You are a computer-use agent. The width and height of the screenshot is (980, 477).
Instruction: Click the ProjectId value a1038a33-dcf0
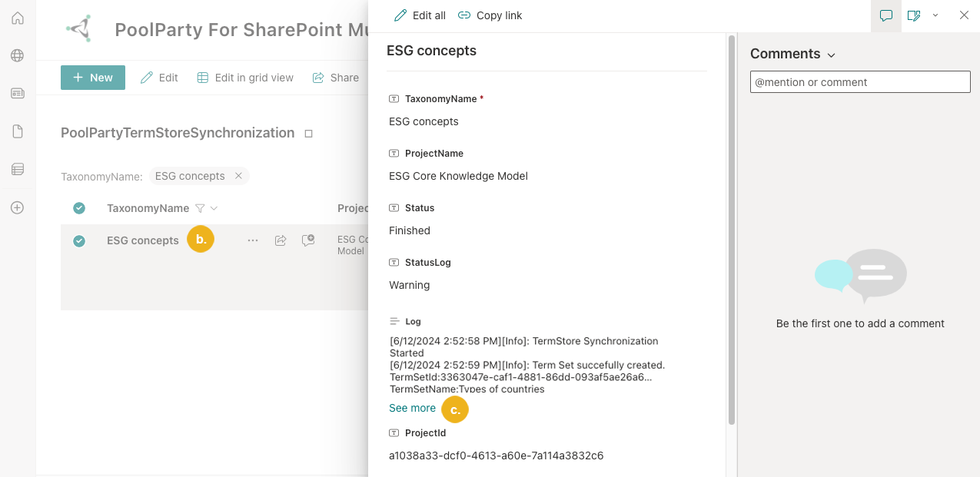(496, 455)
